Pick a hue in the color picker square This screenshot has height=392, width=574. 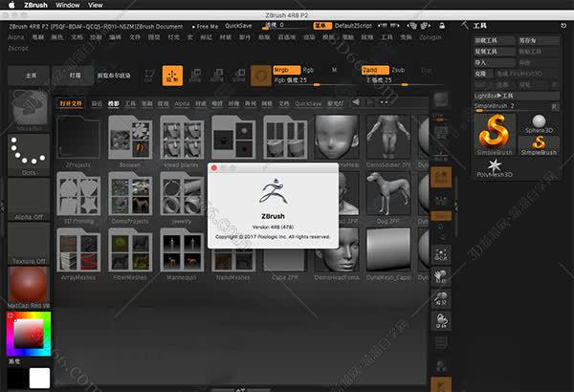[29, 334]
